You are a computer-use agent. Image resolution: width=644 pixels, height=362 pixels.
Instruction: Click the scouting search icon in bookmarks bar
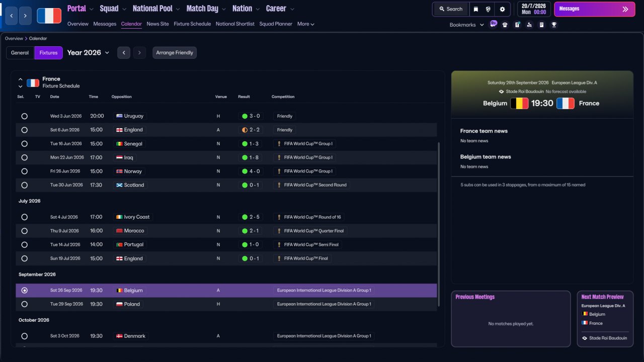(x=529, y=25)
